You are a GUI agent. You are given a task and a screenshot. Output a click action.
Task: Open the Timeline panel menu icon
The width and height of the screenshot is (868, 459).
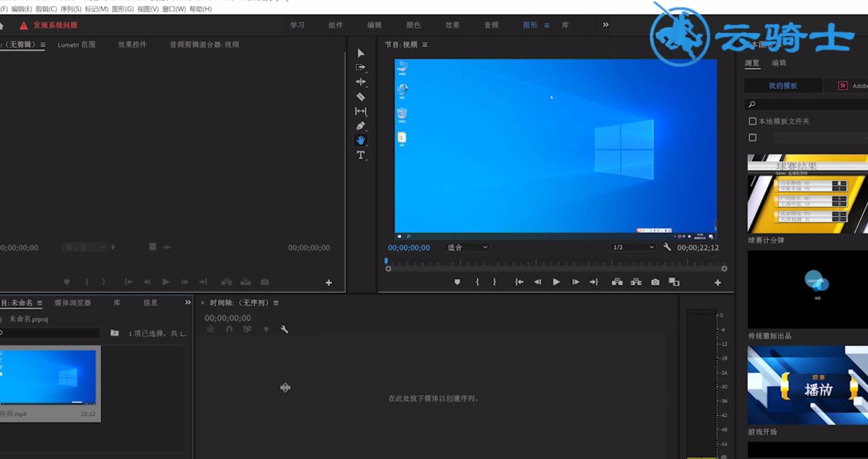(276, 303)
